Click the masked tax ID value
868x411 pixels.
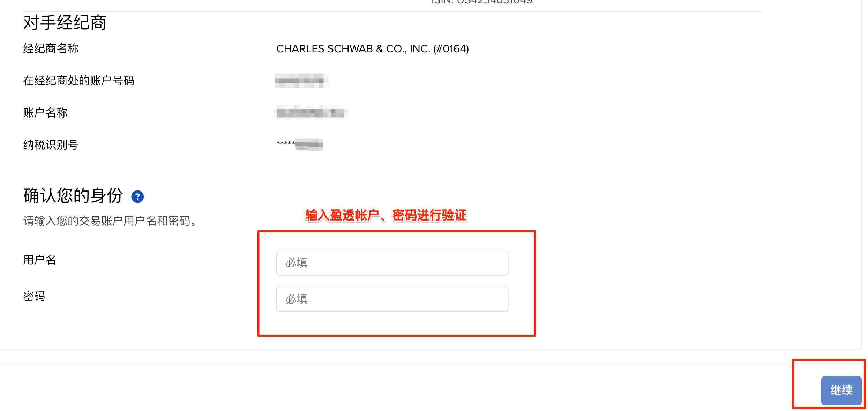(x=299, y=144)
